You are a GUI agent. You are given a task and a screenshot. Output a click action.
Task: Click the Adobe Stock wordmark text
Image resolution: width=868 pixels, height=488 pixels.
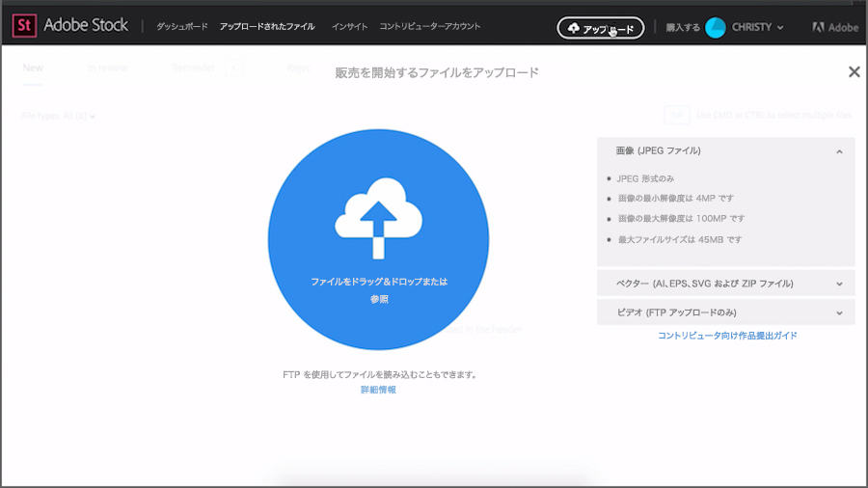pyautogui.click(x=86, y=25)
